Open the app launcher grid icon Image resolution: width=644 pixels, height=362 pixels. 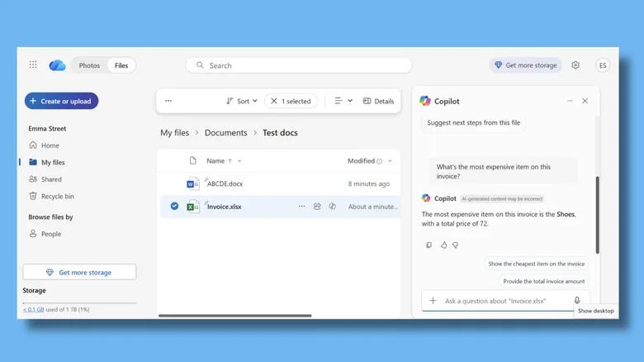(x=33, y=65)
